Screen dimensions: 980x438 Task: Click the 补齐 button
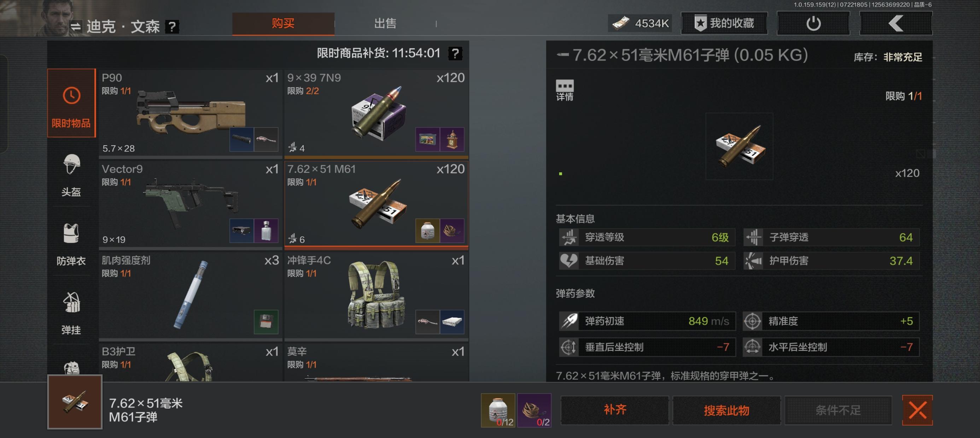[615, 410]
